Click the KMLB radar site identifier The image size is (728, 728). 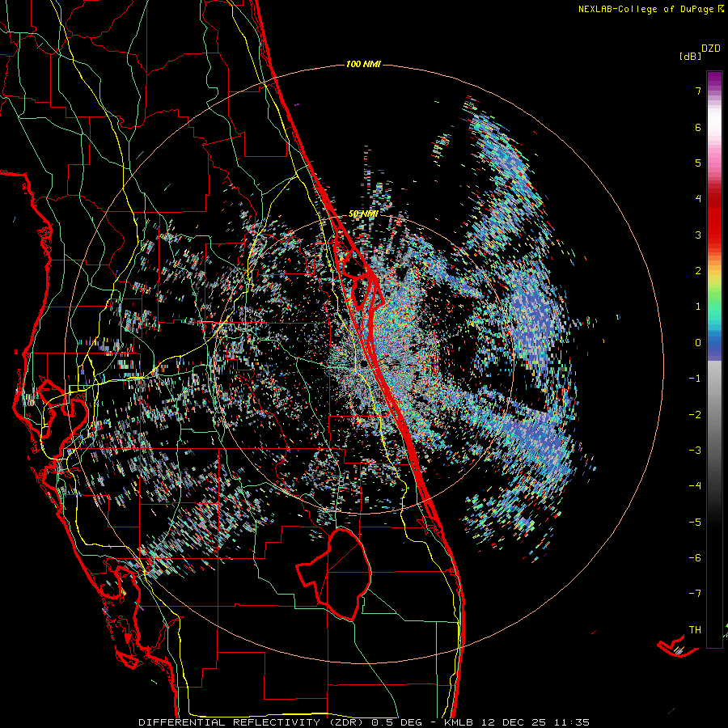click(459, 722)
